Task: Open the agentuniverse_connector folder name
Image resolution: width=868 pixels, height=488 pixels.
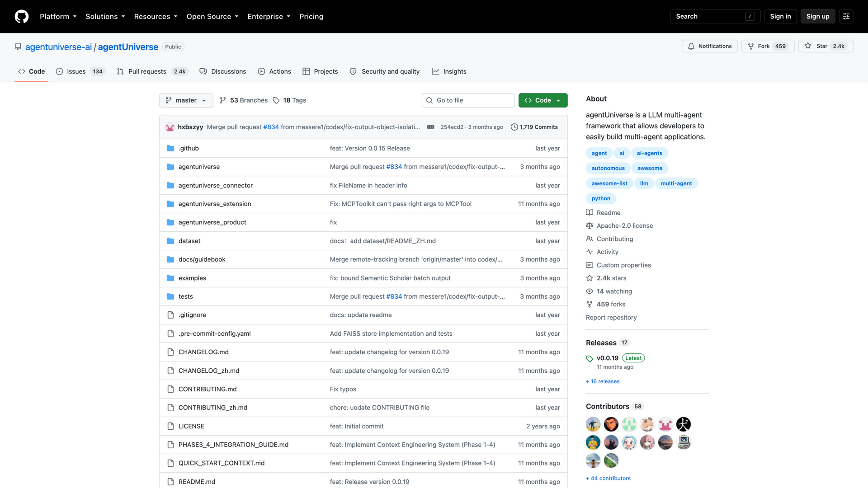Action: point(215,185)
